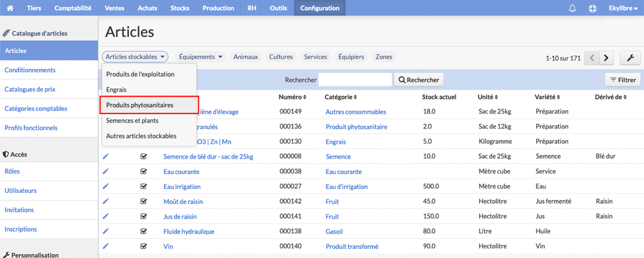Toggle checkbox for Eau irrigation row
Screen dimensions: 644x258
coord(144,186)
